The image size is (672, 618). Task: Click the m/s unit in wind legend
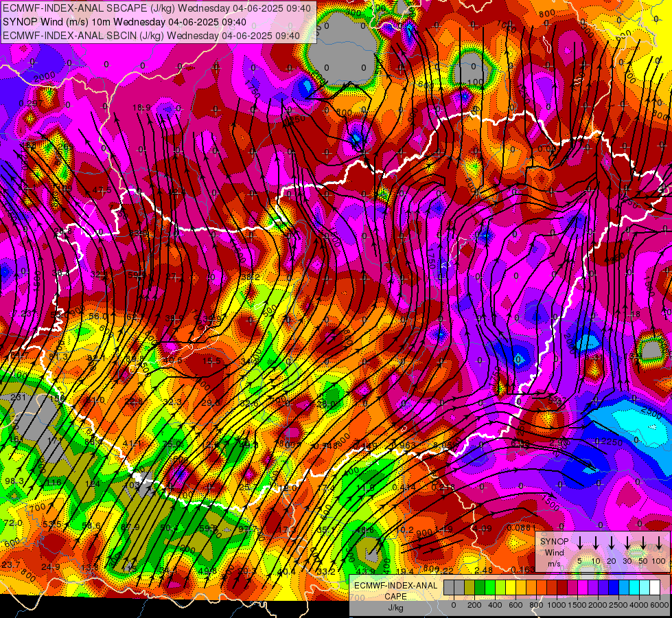tap(554, 564)
